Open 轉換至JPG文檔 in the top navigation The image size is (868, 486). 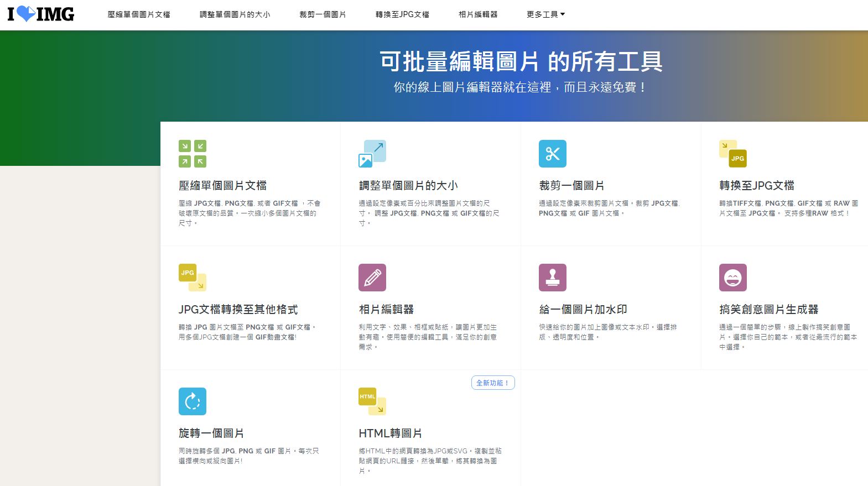coord(402,14)
